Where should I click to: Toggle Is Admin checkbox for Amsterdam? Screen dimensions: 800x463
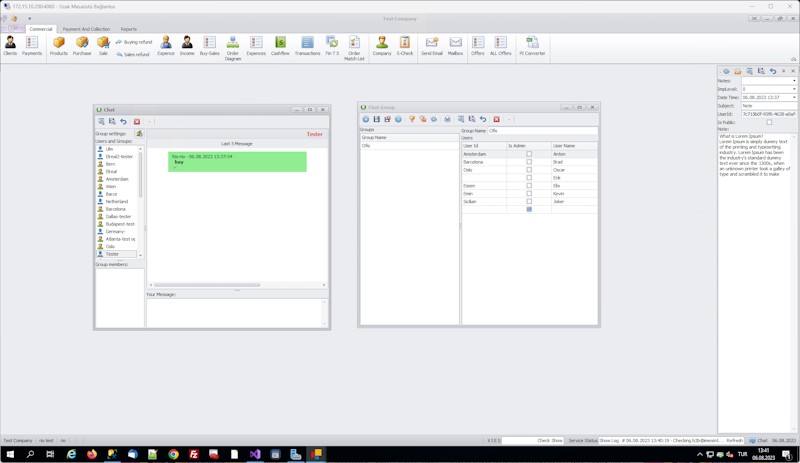point(529,154)
